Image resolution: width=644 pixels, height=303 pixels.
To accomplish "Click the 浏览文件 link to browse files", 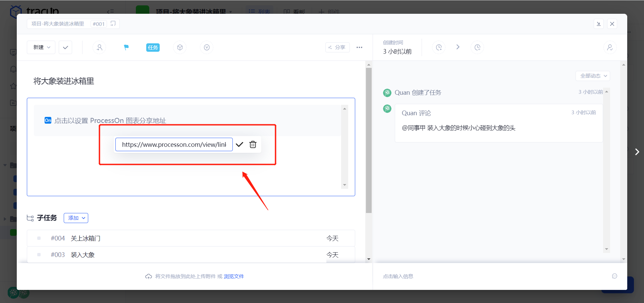I will [234, 276].
